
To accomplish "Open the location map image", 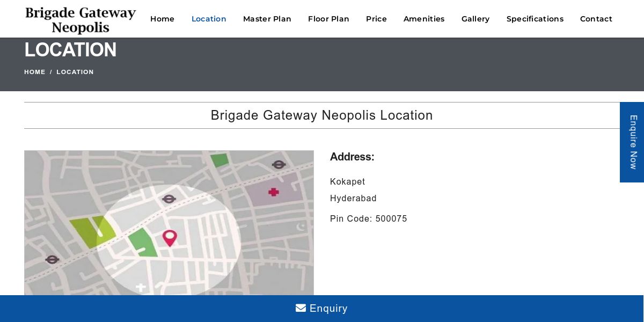I will click(169, 223).
